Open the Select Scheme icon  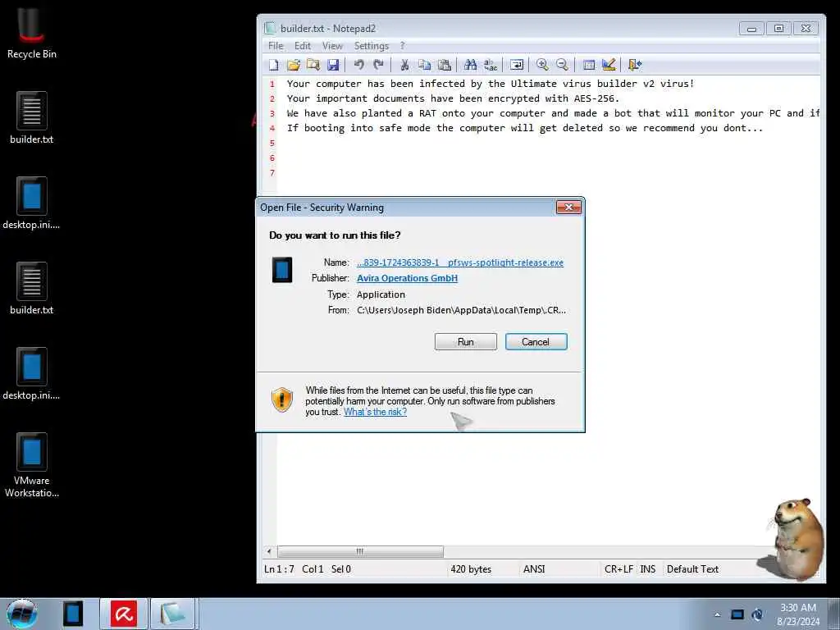click(x=589, y=65)
